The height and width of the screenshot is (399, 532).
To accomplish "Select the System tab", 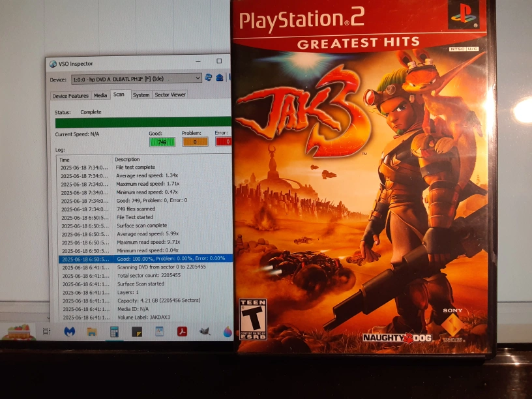I will point(141,95).
